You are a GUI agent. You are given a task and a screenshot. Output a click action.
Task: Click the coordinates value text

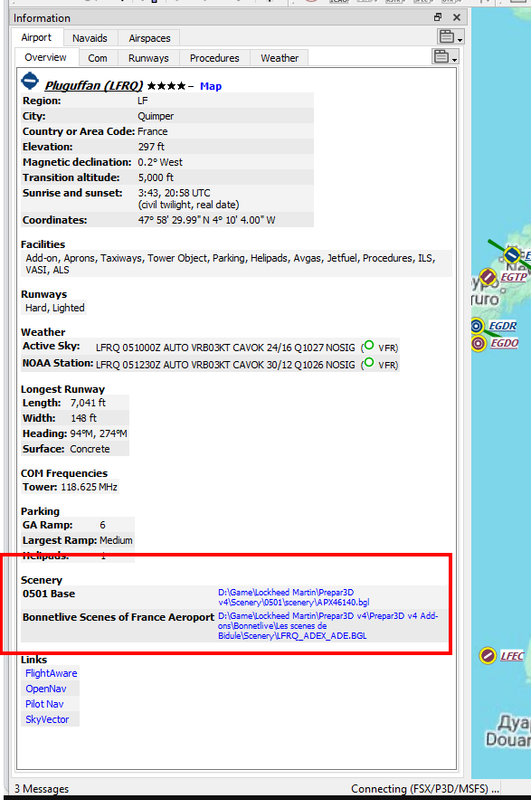[207, 220]
